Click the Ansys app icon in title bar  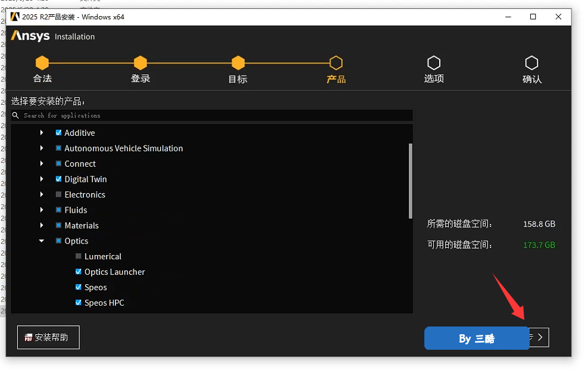point(15,17)
